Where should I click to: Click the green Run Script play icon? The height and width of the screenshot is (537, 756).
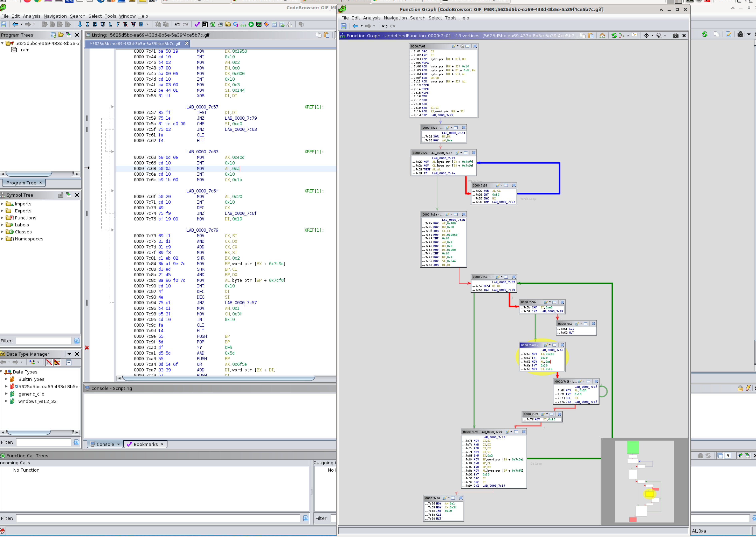point(251,24)
